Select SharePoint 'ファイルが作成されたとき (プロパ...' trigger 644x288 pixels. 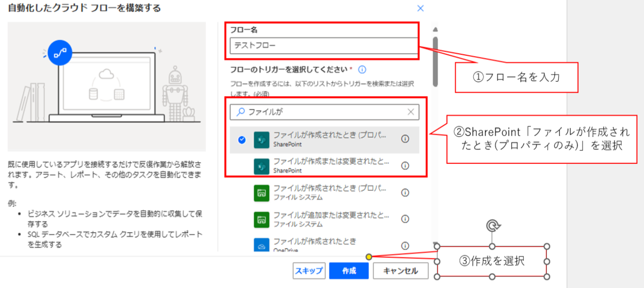pyautogui.click(x=324, y=140)
